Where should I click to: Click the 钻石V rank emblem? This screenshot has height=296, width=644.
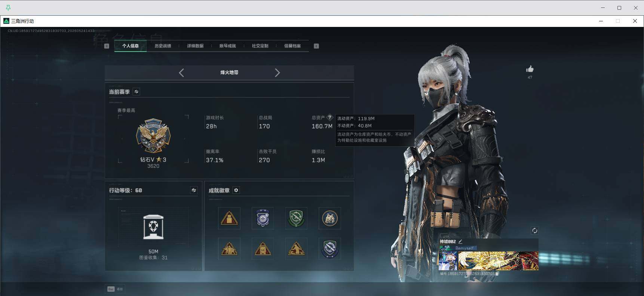point(153,136)
